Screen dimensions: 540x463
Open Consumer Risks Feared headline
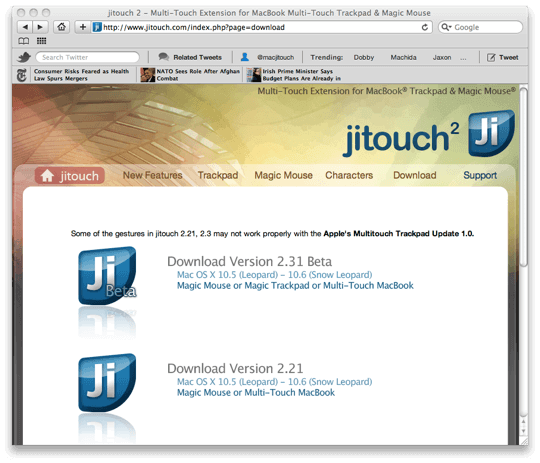[x=81, y=75]
